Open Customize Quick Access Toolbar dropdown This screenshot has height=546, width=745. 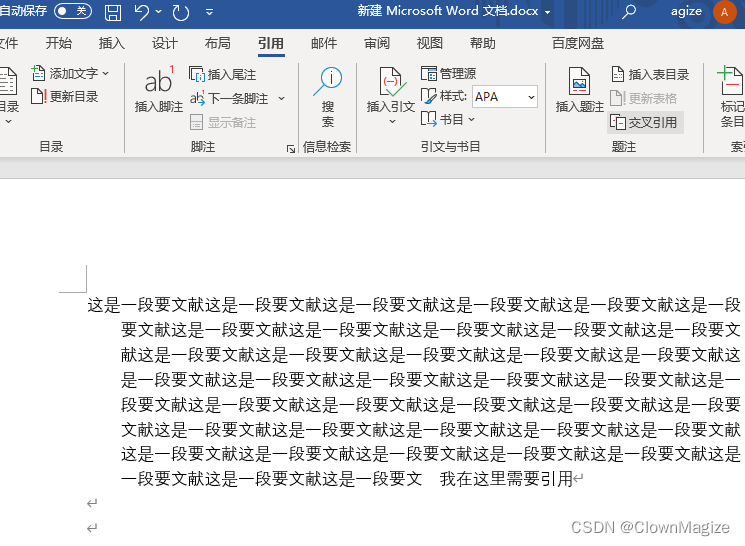209,12
